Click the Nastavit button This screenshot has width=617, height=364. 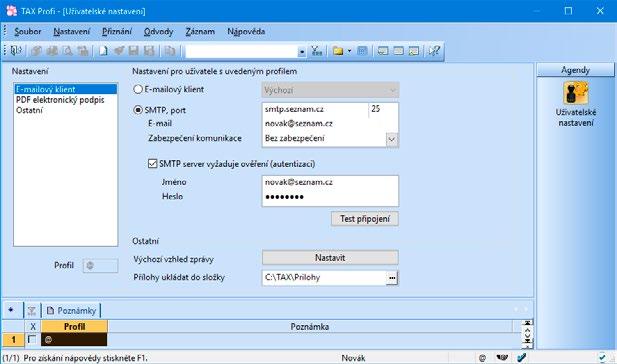pyautogui.click(x=330, y=258)
